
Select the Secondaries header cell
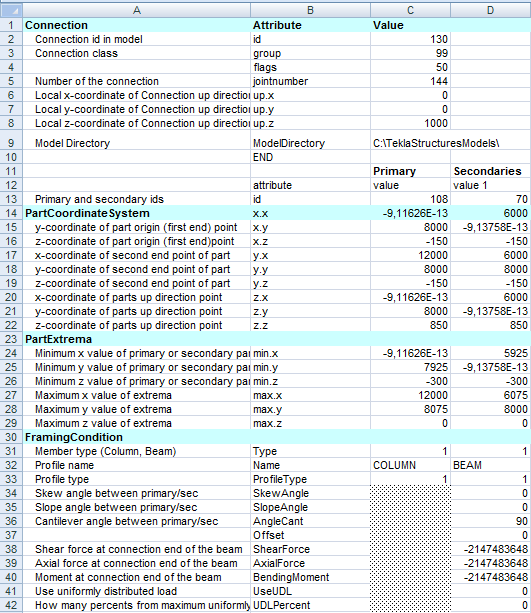[x=490, y=171]
